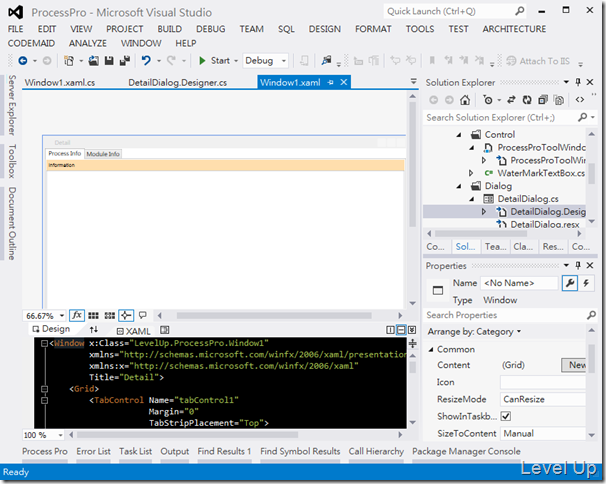Click the Pending Changes Filter clock icon
Screen dimensions: 606x484
pos(488,100)
